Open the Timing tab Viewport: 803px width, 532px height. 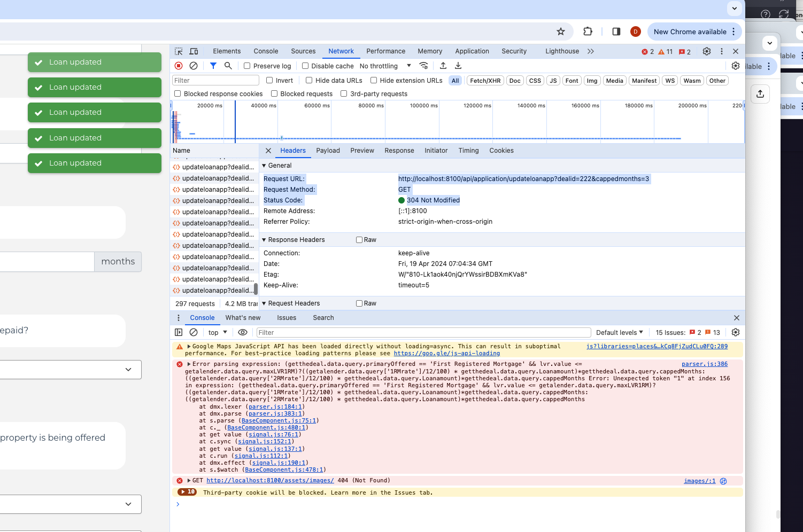(468, 151)
